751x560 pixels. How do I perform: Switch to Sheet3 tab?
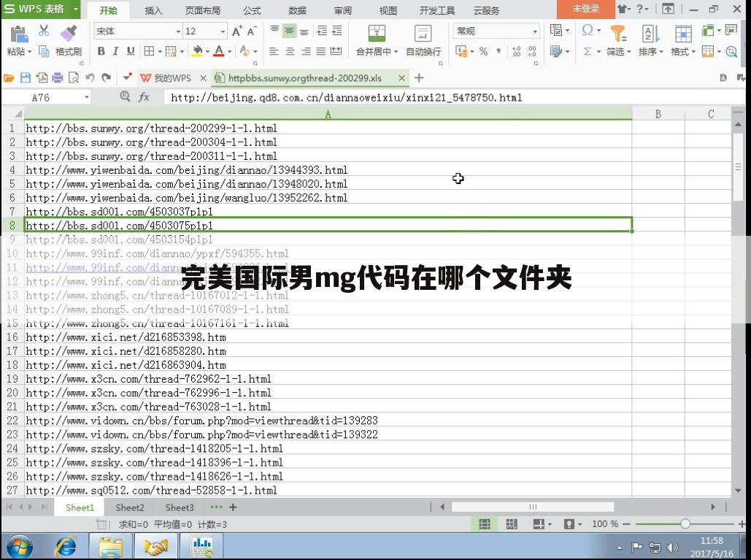click(x=180, y=507)
